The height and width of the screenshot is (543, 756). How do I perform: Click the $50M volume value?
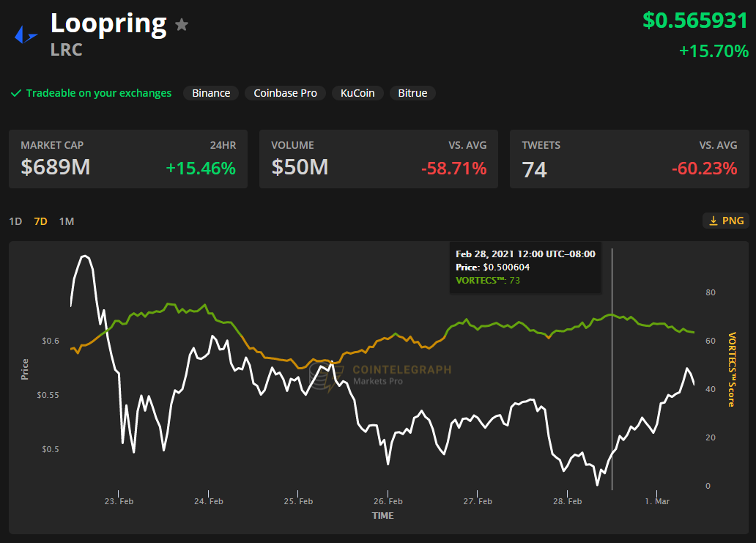click(300, 167)
